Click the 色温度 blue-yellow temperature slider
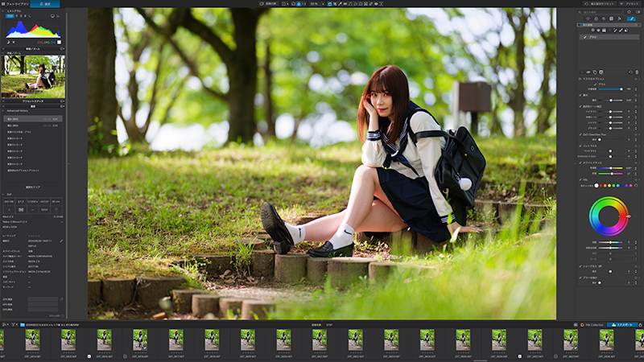Viewport: 644px width, 362px height. [610, 168]
